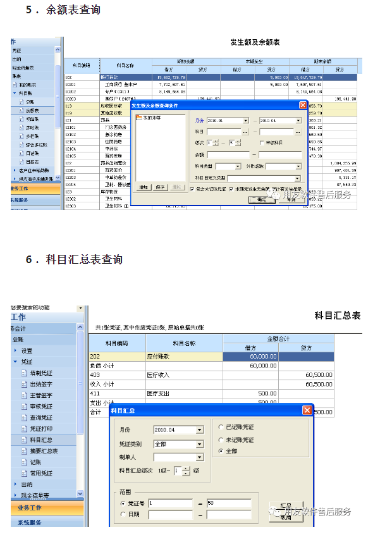Open the 制单人 dropdown
392x549 pixels.
click(x=200, y=457)
